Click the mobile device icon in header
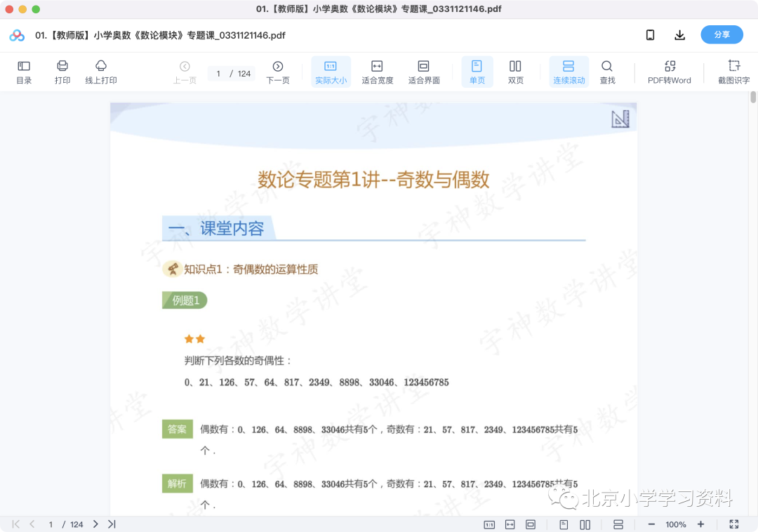This screenshot has width=758, height=532. (650, 35)
